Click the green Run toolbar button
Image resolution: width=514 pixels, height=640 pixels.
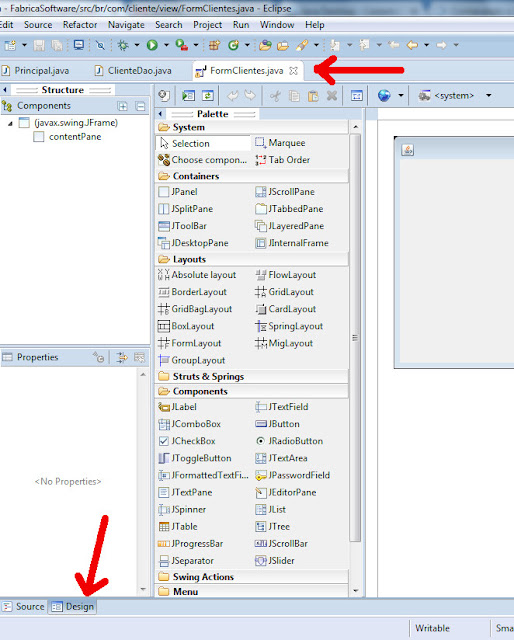click(153, 45)
